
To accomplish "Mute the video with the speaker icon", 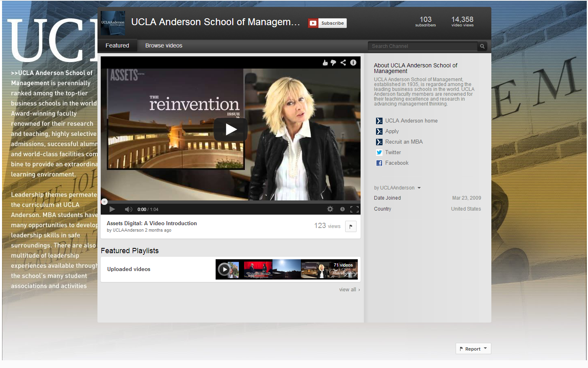I will 128,209.
